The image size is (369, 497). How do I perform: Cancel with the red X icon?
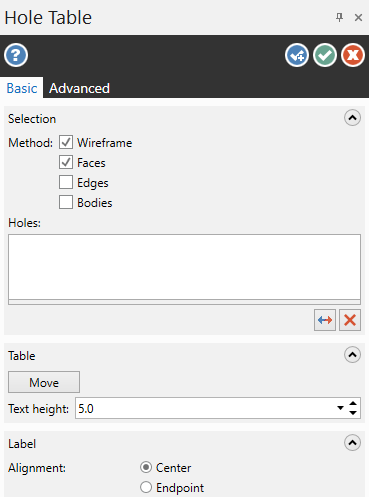click(353, 55)
